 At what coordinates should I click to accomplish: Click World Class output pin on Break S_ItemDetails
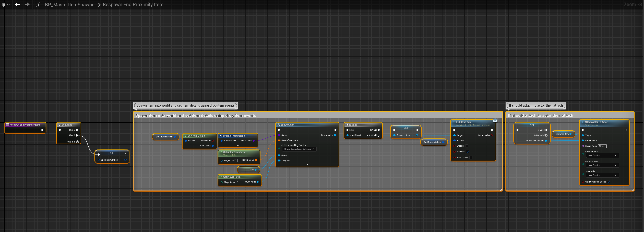pos(254,140)
